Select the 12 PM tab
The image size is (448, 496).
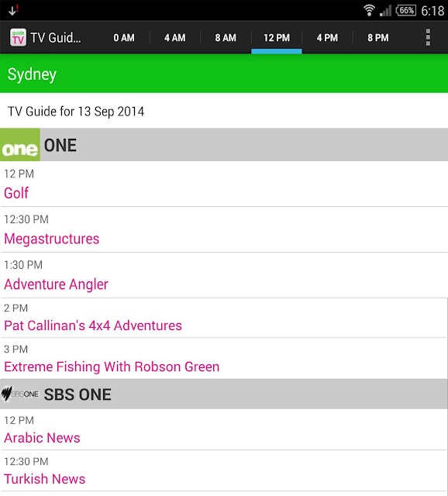click(x=277, y=38)
